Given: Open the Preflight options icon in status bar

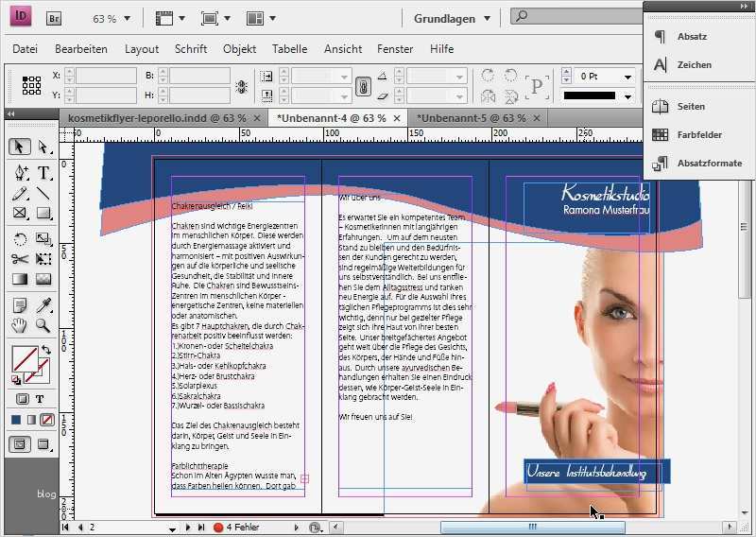Looking at the screenshot, I should 316,528.
